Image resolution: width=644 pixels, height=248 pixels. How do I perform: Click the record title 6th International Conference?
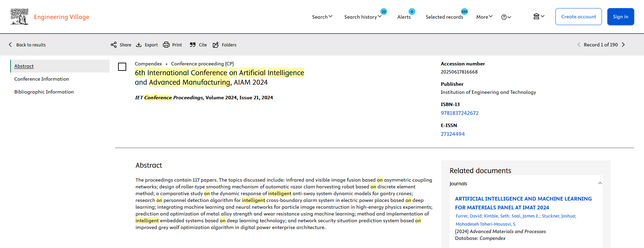click(219, 78)
